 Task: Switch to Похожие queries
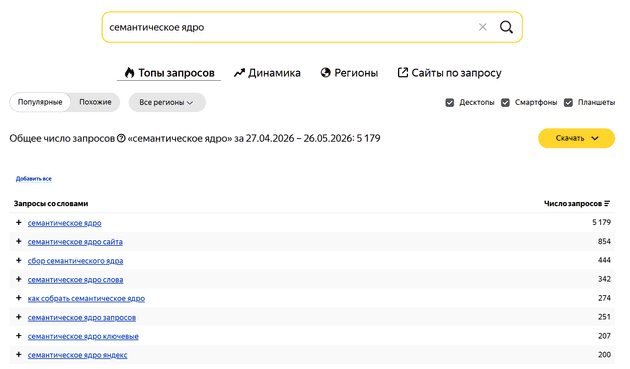[x=95, y=102]
